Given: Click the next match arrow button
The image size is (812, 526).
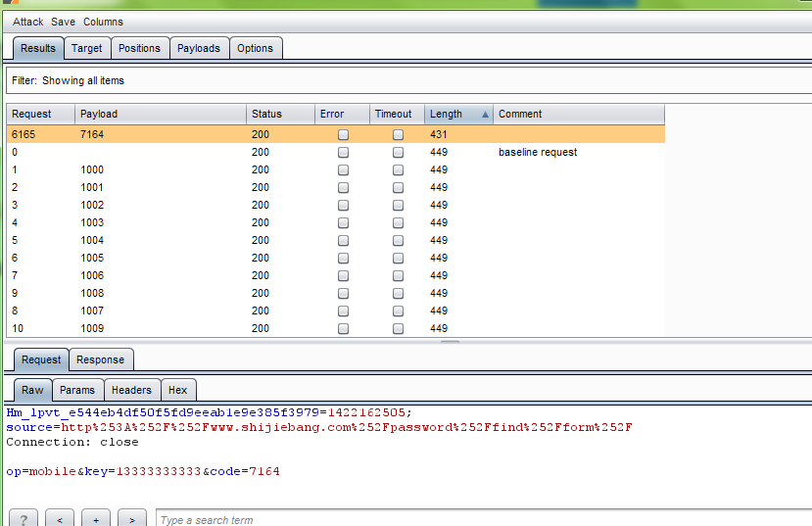Looking at the screenshot, I should 132,519.
